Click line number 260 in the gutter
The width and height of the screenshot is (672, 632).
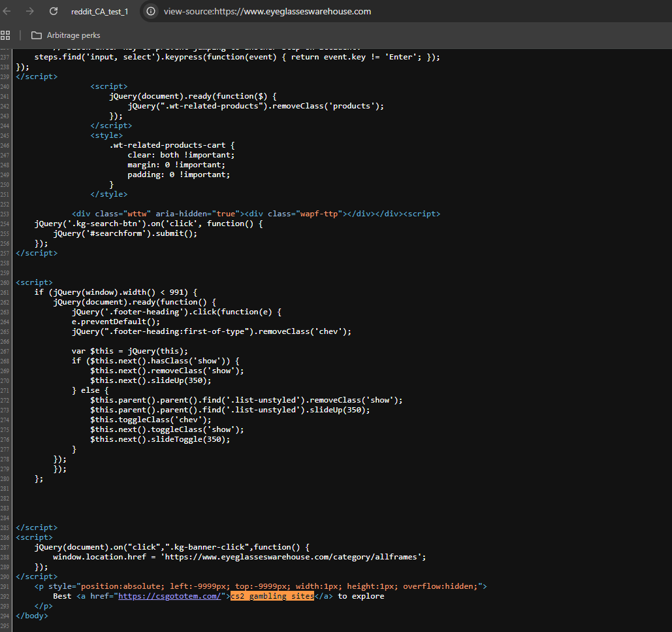(5, 282)
